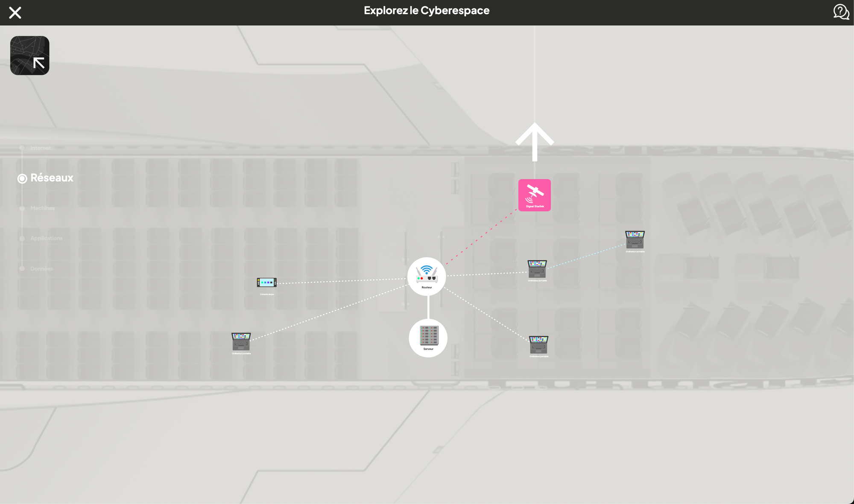The image size is (854, 504).
Task: Go to the Applications layer
Action: pos(46,238)
